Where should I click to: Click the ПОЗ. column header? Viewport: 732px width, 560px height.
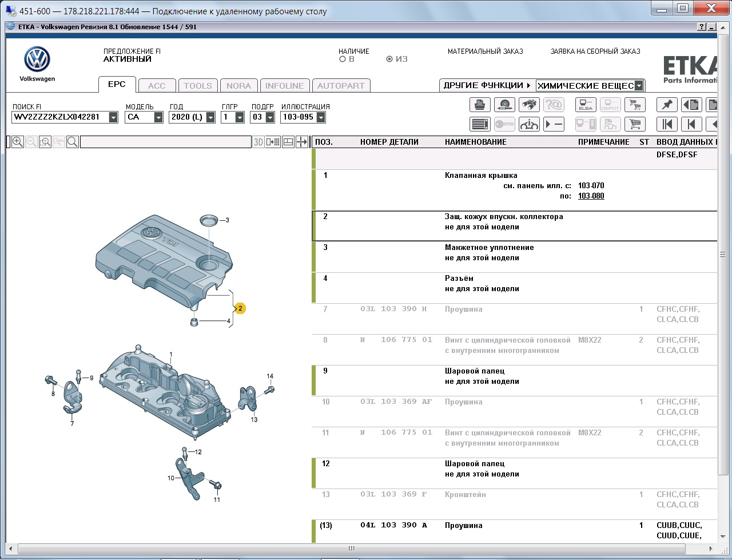[x=324, y=142]
